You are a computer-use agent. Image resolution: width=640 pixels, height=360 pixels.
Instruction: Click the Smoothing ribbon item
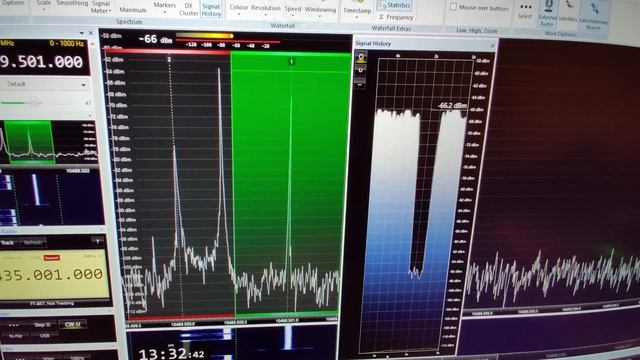coord(72,4)
